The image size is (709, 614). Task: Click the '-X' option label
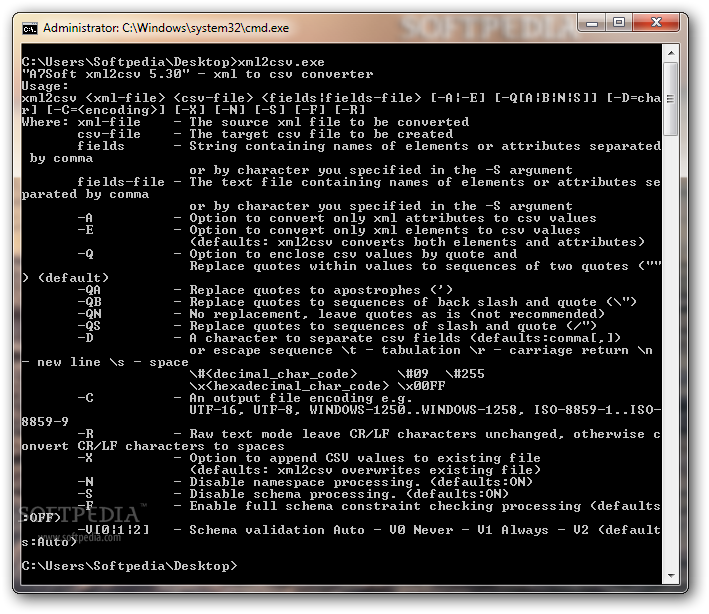click(85, 458)
